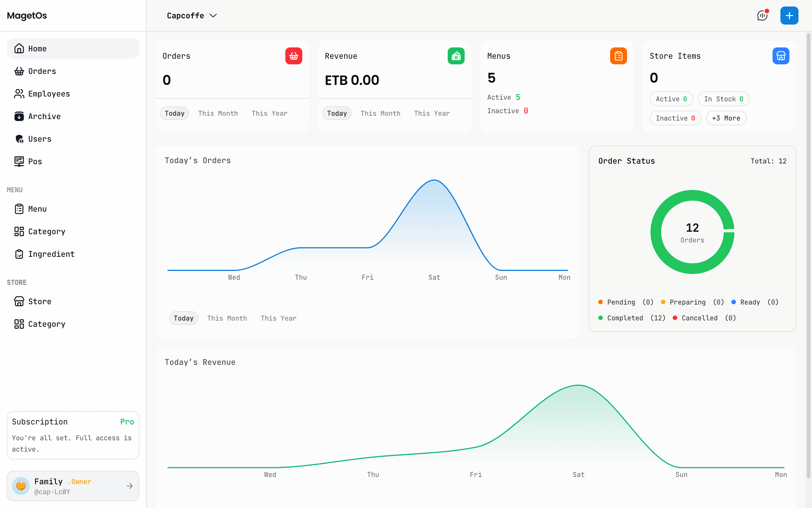Click the green Order Status donut ring
The height and width of the screenshot is (508, 812).
pyautogui.click(x=656, y=232)
